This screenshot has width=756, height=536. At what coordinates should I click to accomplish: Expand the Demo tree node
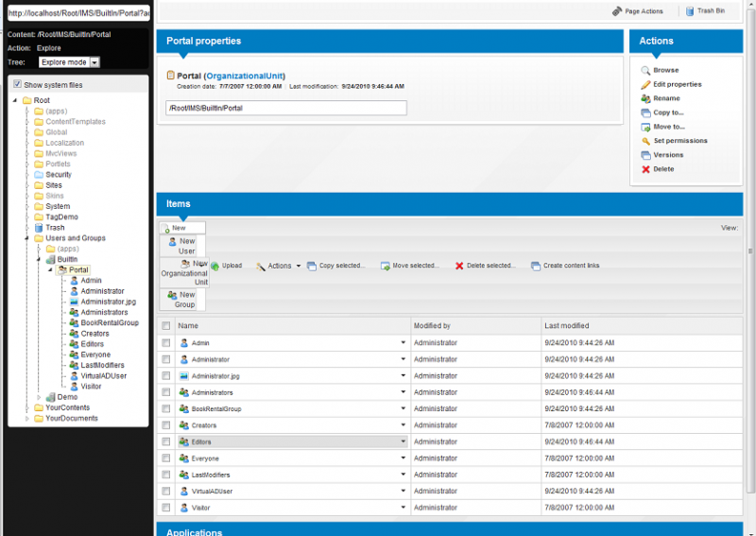coord(39,397)
